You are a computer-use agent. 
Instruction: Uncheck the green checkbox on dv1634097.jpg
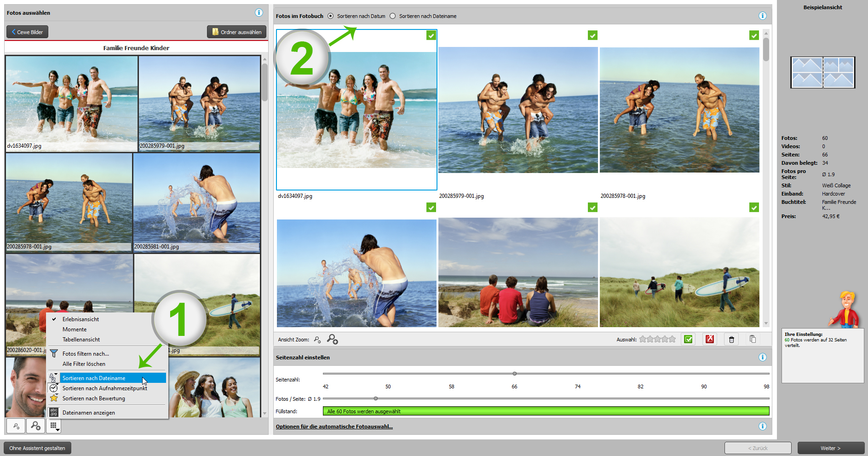(x=431, y=35)
